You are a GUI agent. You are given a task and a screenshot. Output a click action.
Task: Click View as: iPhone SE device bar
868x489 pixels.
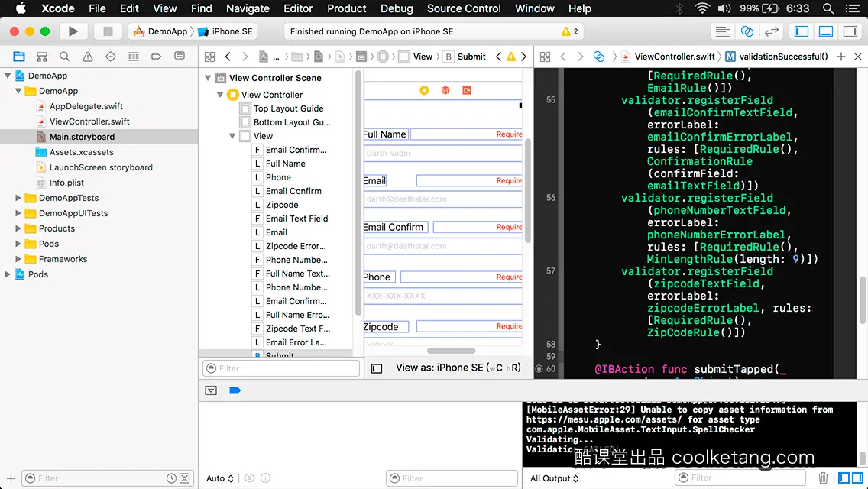click(x=458, y=368)
